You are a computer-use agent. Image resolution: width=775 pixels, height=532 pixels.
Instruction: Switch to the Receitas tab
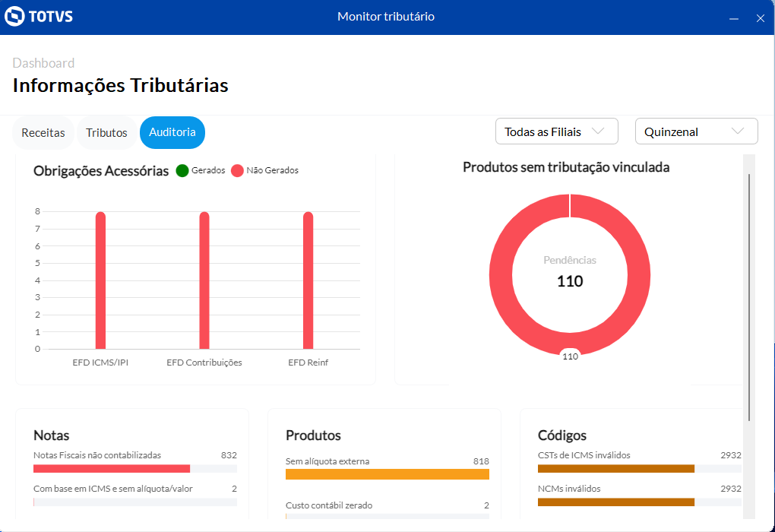click(43, 132)
